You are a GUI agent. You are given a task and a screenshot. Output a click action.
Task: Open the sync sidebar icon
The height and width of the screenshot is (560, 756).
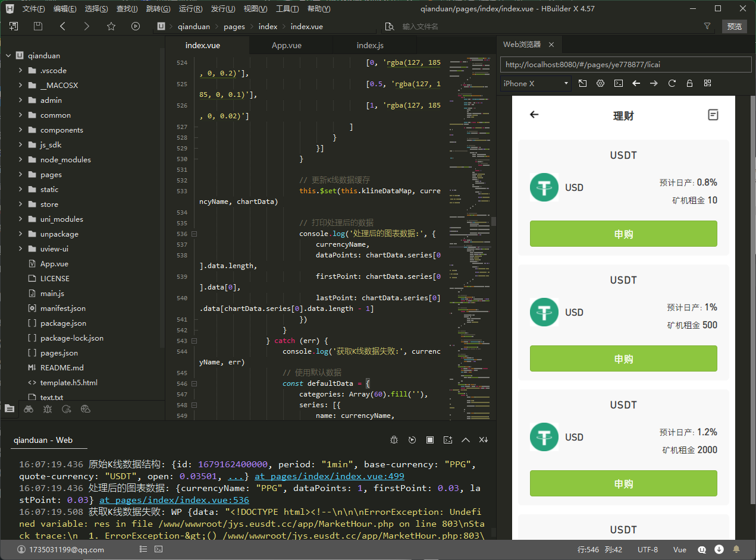(x=67, y=408)
